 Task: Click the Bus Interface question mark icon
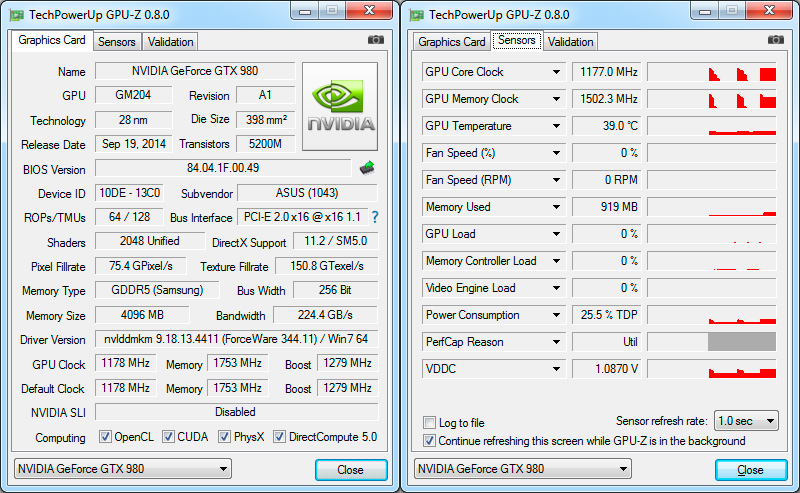point(375,217)
